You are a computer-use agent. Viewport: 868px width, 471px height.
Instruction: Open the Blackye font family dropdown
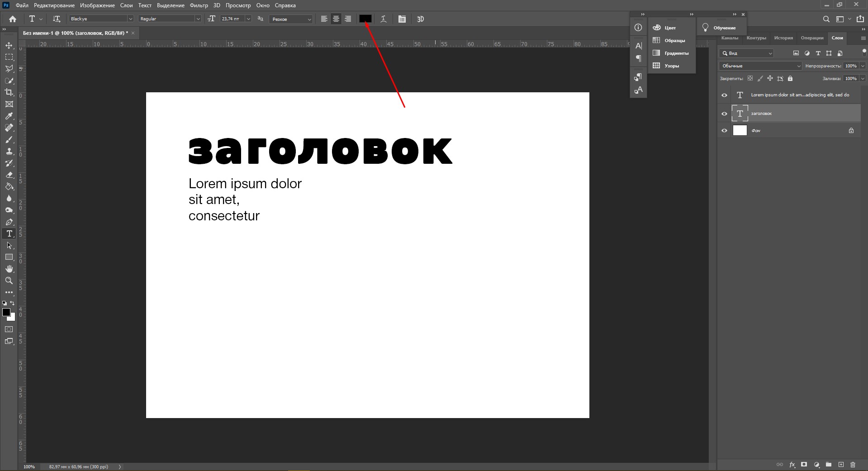coord(130,19)
